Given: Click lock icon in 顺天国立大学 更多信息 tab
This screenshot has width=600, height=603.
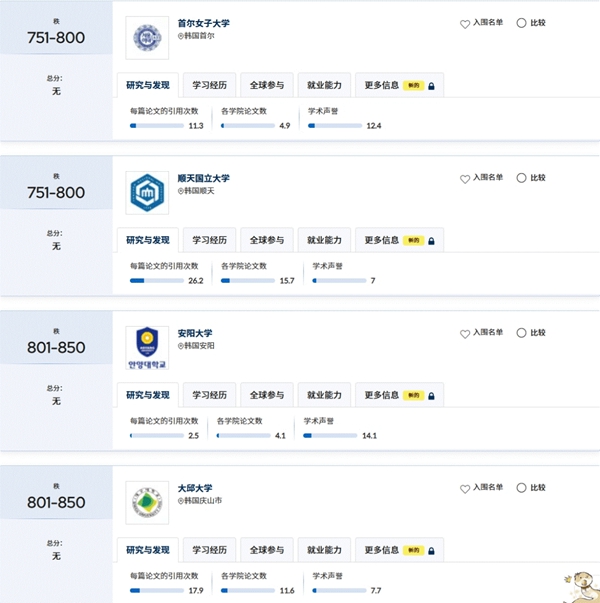Looking at the screenshot, I should 431,241.
